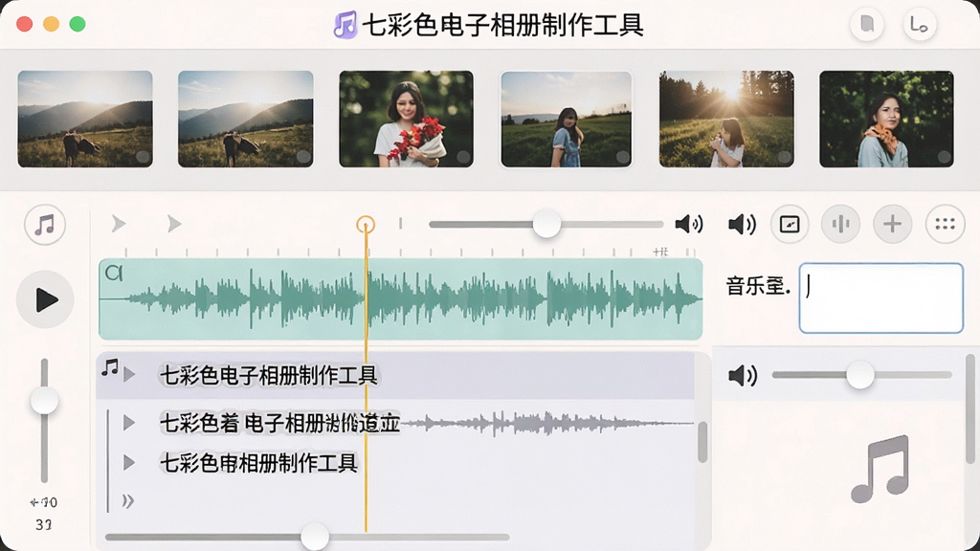Click the double chevron below the track list
The width and height of the screenshot is (980, 551).
[127, 501]
